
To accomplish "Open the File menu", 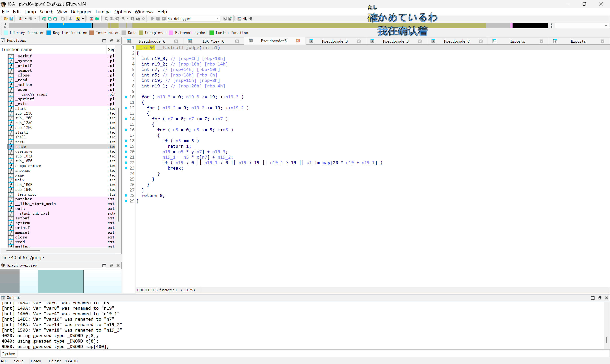I will [5, 12].
